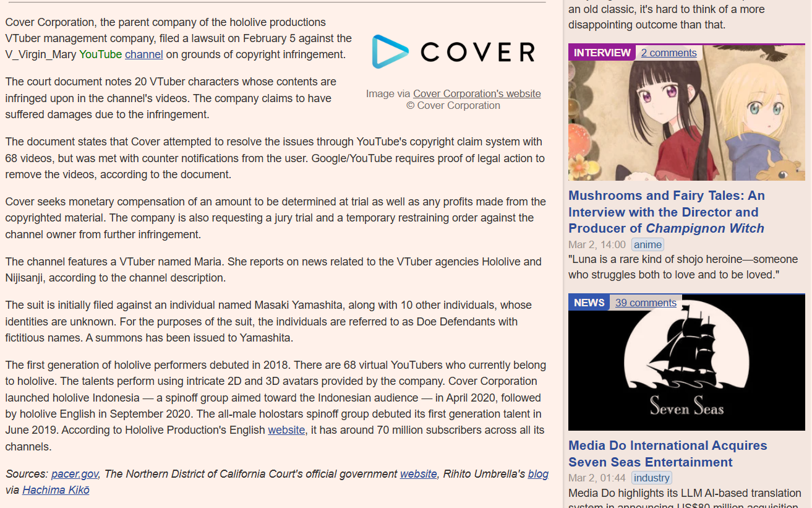Open '39 comments' on the news card
Image resolution: width=812 pixels, height=508 pixels.
[646, 303]
